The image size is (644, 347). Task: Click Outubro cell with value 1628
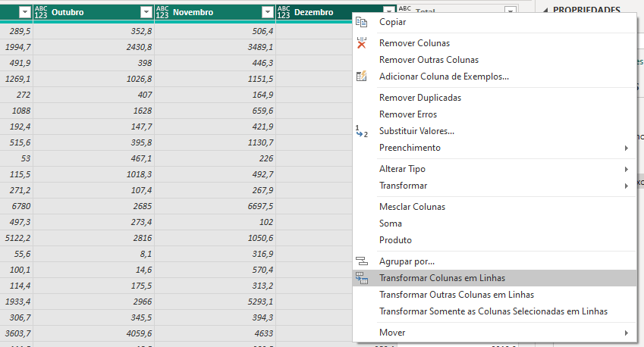point(93,111)
